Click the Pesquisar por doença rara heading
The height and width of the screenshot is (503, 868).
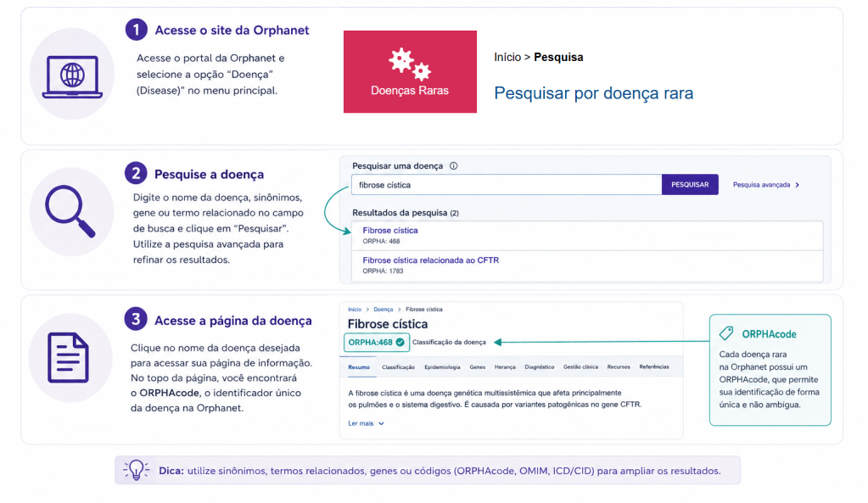click(x=593, y=93)
